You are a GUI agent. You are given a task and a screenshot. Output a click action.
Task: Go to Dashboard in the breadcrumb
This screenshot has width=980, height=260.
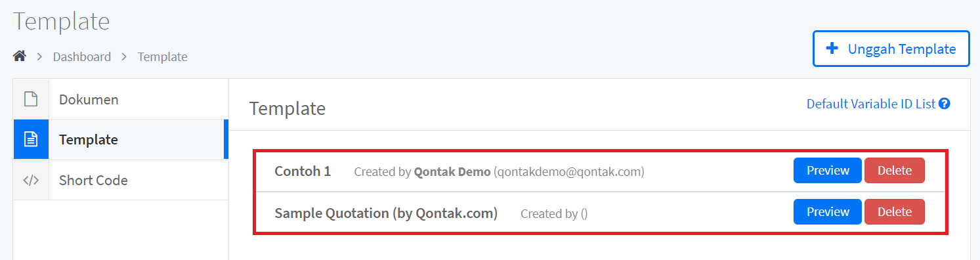click(82, 56)
